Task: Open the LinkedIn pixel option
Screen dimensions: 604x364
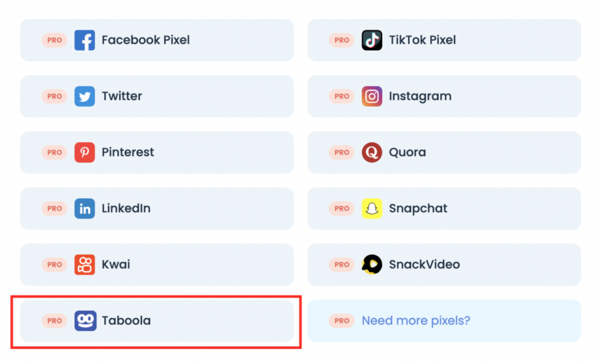Action: tap(157, 208)
